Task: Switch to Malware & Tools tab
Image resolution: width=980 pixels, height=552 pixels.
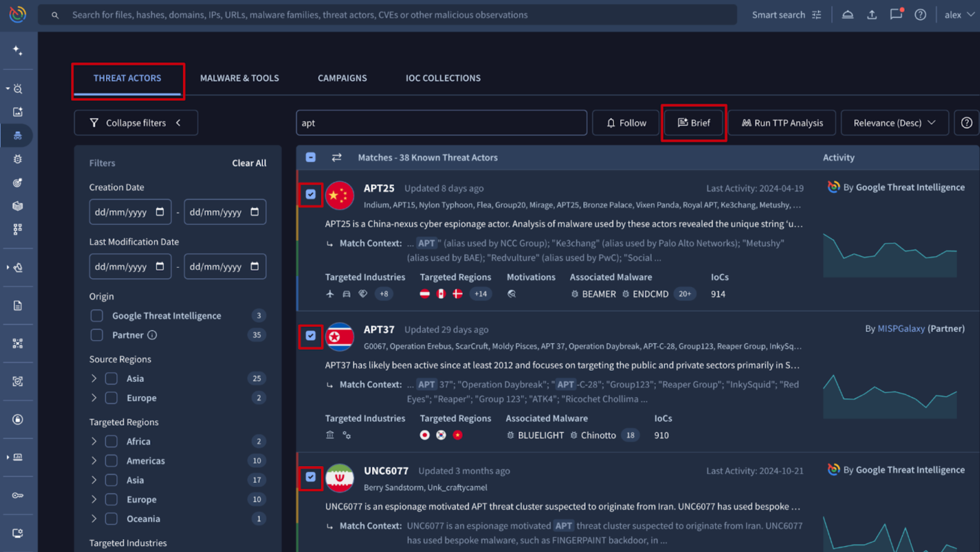Action: pos(239,78)
